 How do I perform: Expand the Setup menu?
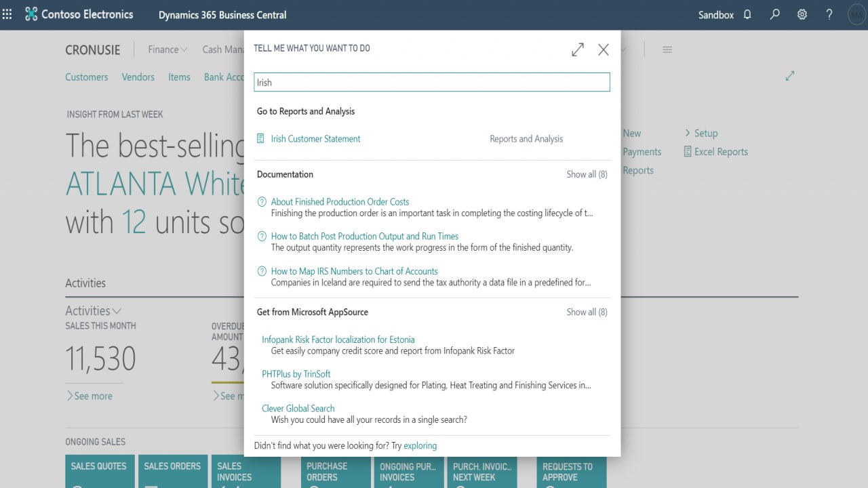click(x=701, y=133)
